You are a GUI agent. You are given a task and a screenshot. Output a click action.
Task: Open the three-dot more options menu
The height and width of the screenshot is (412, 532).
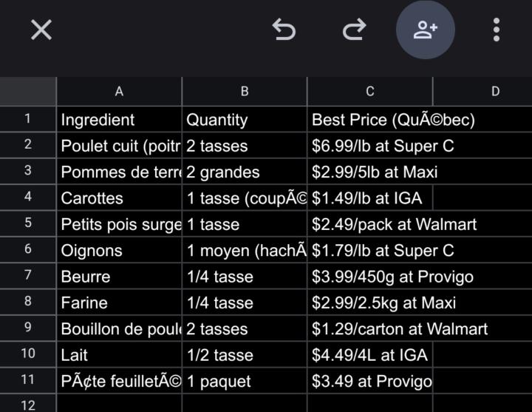(x=497, y=30)
